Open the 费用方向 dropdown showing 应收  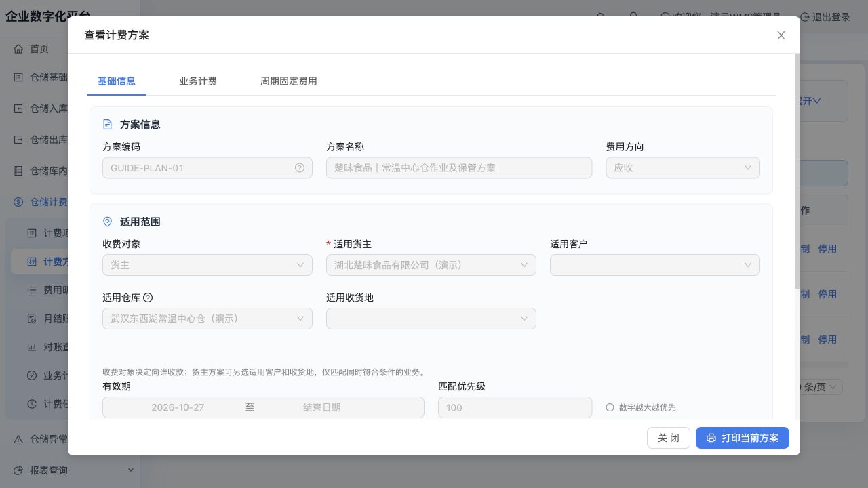pyautogui.click(x=683, y=168)
